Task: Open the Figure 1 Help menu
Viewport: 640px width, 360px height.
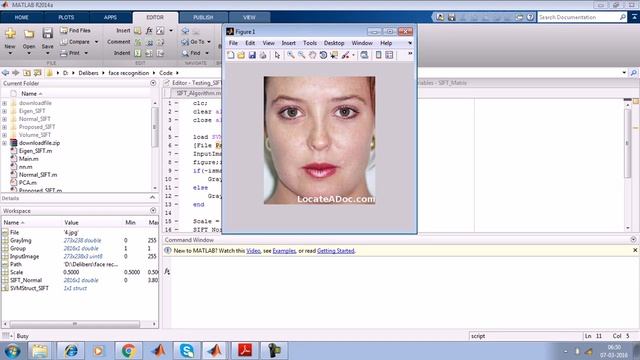Action: click(386, 43)
